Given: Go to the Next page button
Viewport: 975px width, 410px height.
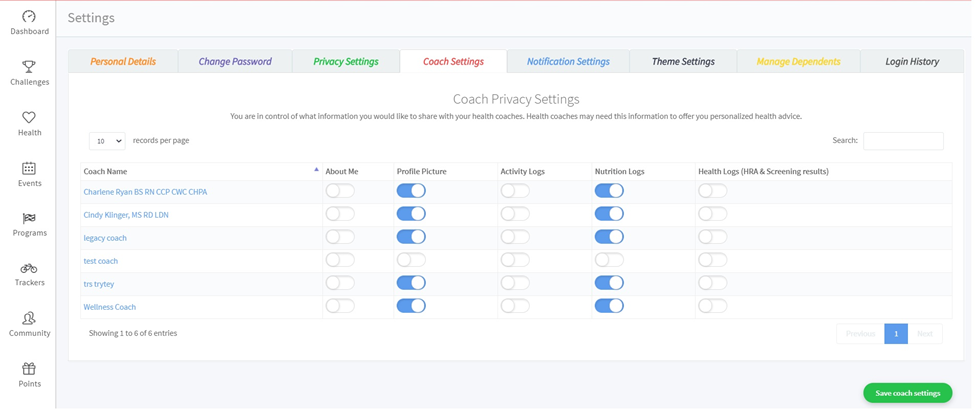Looking at the screenshot, I should pos(925,333).
